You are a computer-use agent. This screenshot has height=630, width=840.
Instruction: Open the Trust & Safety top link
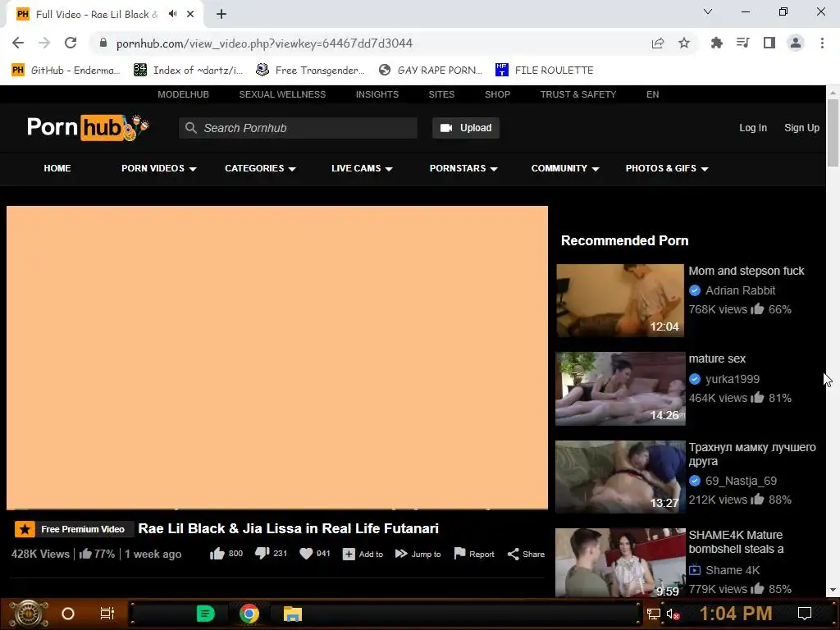[x=578, y=94]
